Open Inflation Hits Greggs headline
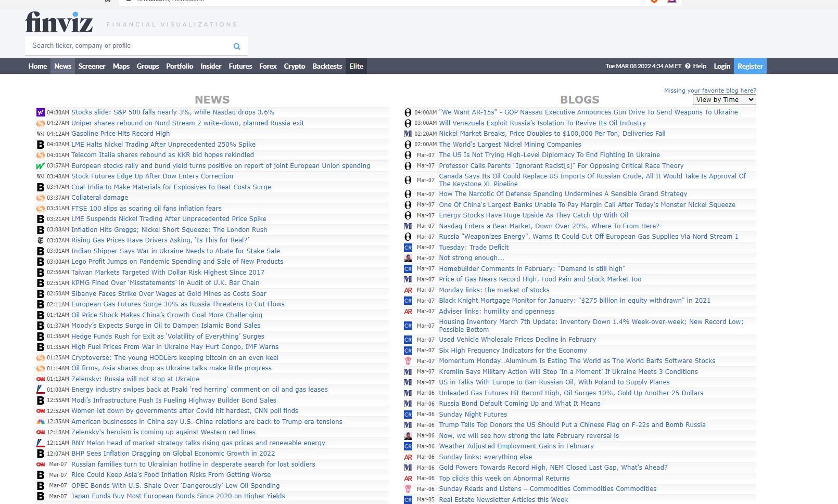Image resolution: width=838 pixels, height=504 pixels. 169,230
